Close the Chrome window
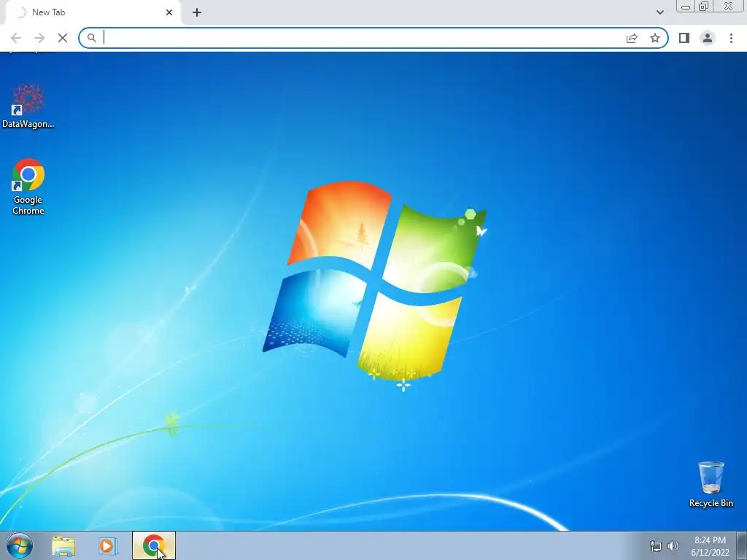Screen dimensions: 747x560 729,6
